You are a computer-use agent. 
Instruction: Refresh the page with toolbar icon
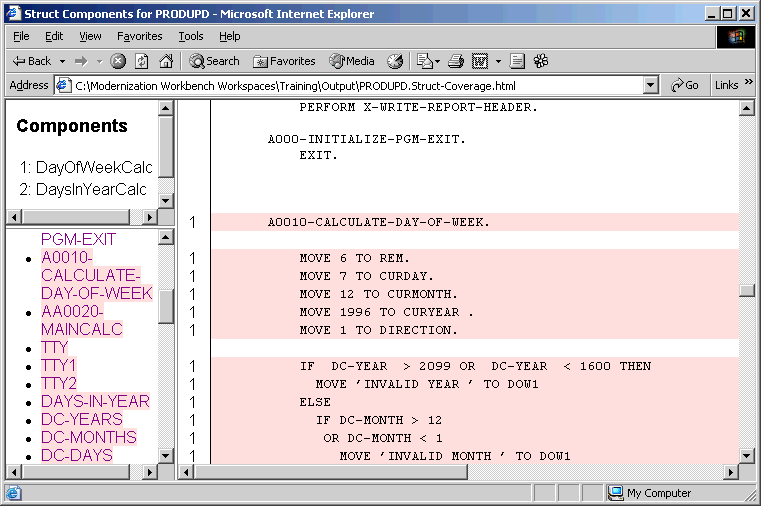pyautogui.click(x=141, y=61)
